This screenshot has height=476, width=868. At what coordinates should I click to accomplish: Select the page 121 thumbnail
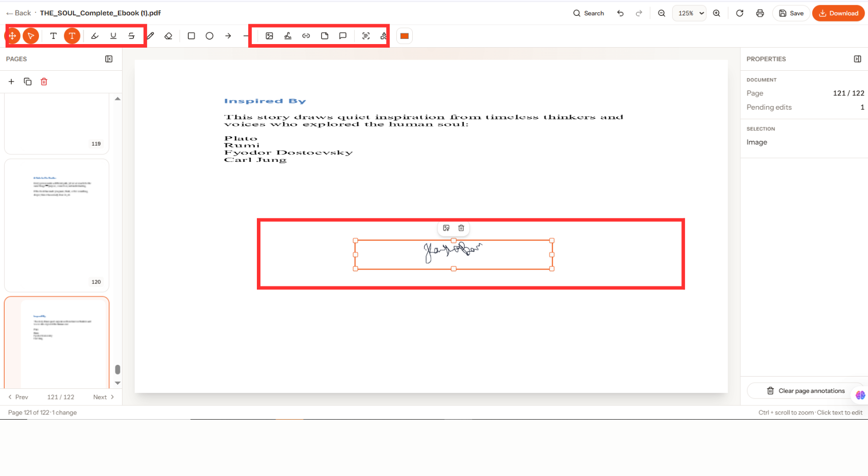coord(56,342)
